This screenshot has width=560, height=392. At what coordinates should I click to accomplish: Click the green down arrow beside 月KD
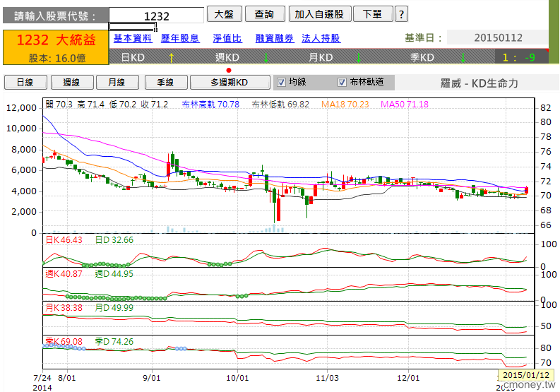click(x=364, y=57)
